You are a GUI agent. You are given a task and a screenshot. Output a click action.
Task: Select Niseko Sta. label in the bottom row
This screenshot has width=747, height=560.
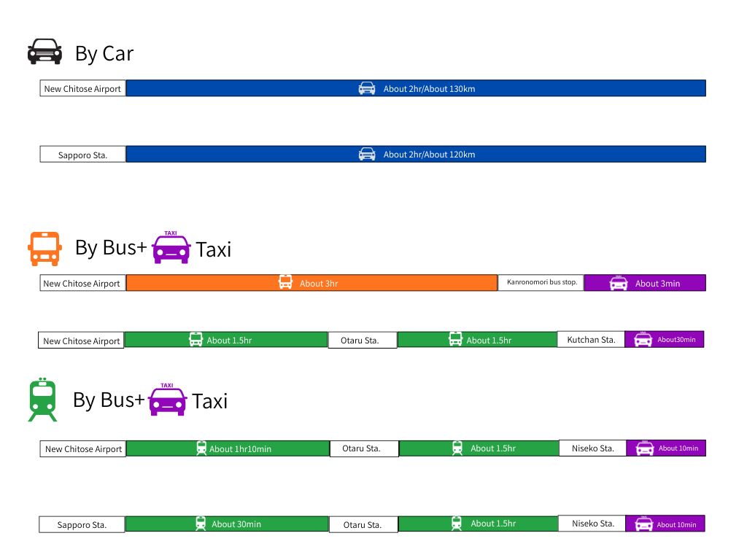[x=592, y=523]
